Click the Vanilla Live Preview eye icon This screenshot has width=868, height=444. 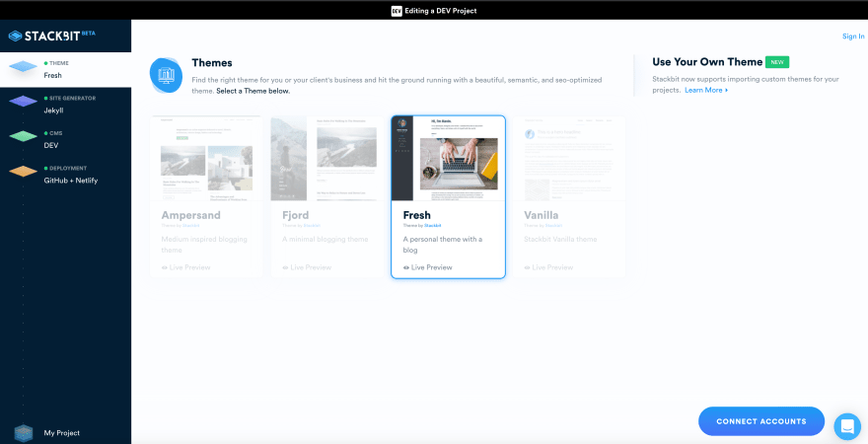point(527,267)
